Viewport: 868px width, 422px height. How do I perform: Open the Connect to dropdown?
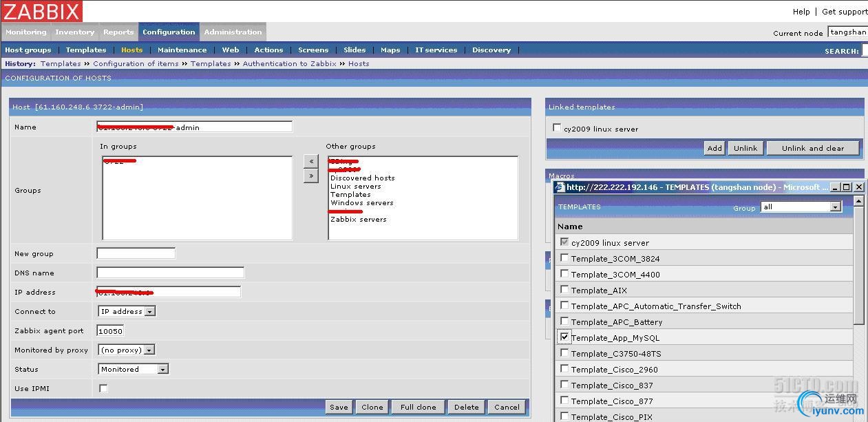pos(127,311)
